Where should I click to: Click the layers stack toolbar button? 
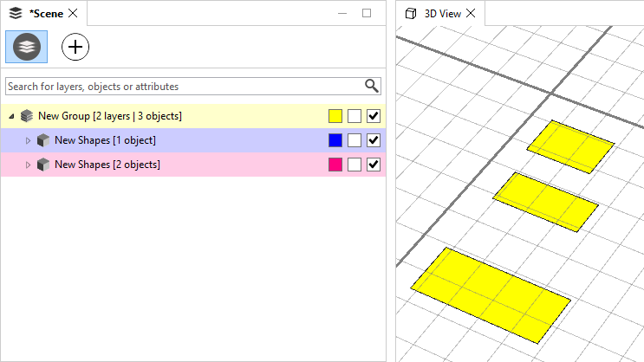pyautogui.click(x=26, y=47)
